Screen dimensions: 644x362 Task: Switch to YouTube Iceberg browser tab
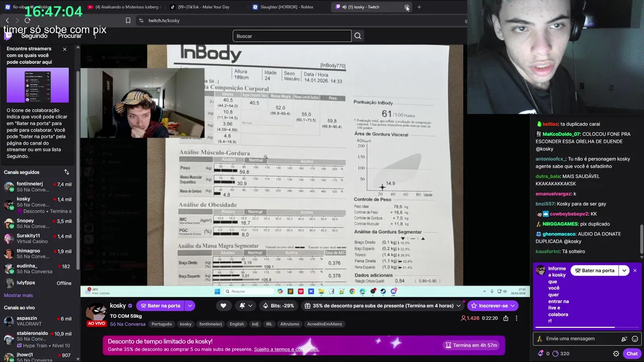(x=124, y=7)
